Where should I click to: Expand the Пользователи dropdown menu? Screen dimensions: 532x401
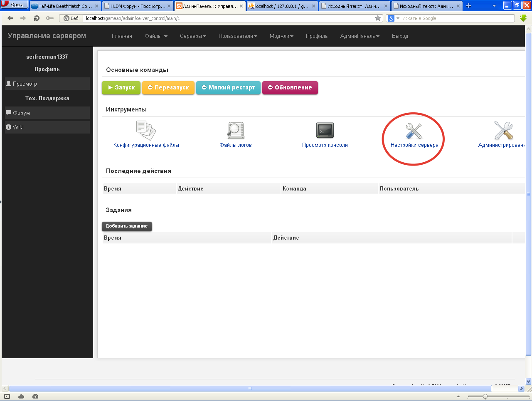click(238, 36)
